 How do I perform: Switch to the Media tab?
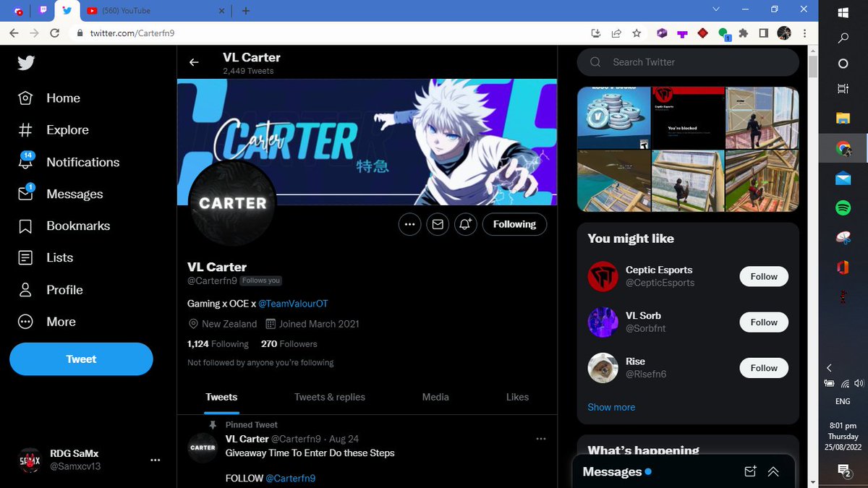click(x=435, y=397)
